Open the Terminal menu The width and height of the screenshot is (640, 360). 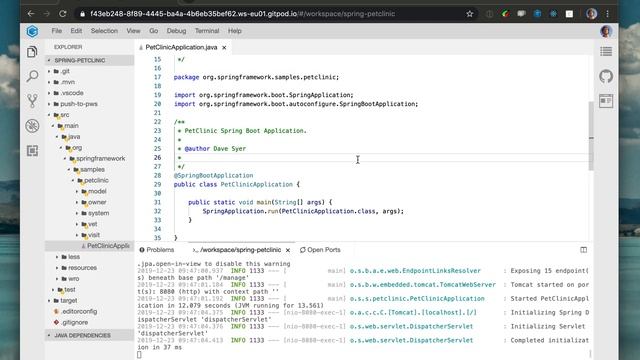click(207, 31)
